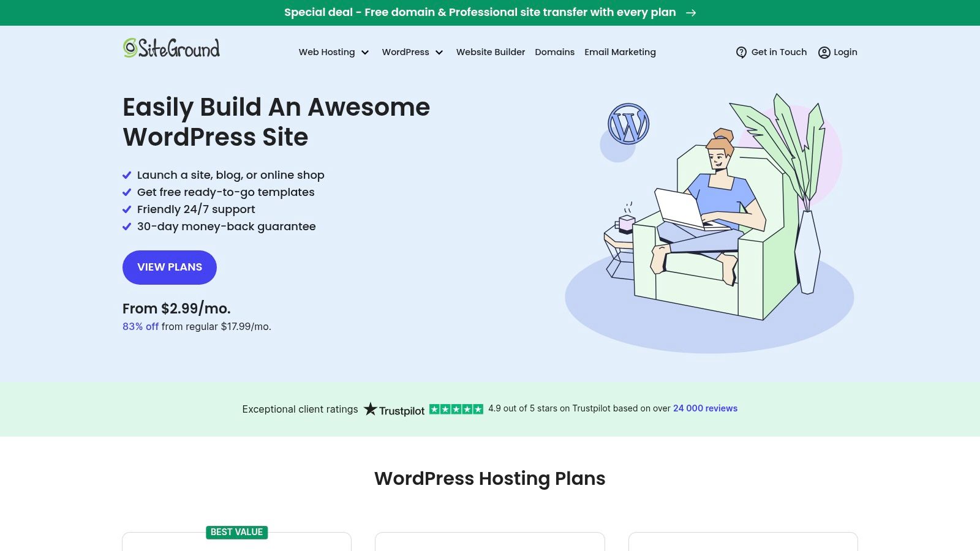Viewport: 980px width, 551px height.
Task: Open the WordPress dropdown in the navigation
Action: pyautogui.click(x=412, y=52)
